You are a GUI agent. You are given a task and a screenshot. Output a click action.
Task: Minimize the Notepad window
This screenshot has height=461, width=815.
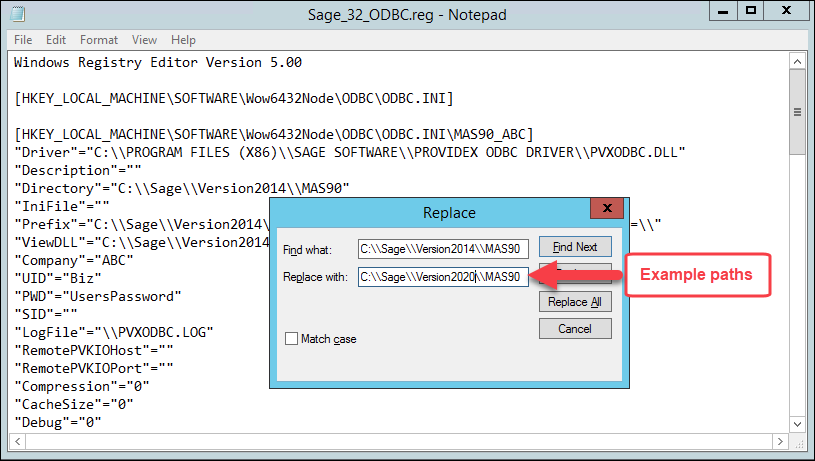pos(723,11)
